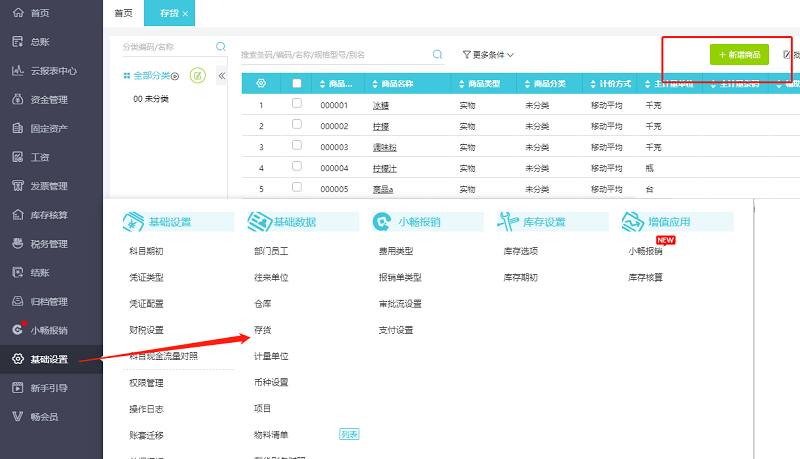This screenshot has width=800, height=459.
Task: Open 库存选项 link
Action: click(x=520, y=251)
